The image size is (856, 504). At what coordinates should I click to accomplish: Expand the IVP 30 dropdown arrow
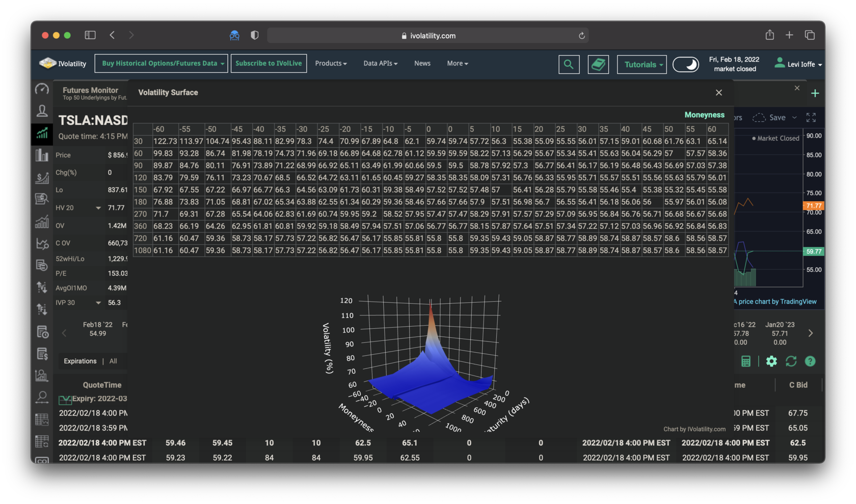point(98,303)
